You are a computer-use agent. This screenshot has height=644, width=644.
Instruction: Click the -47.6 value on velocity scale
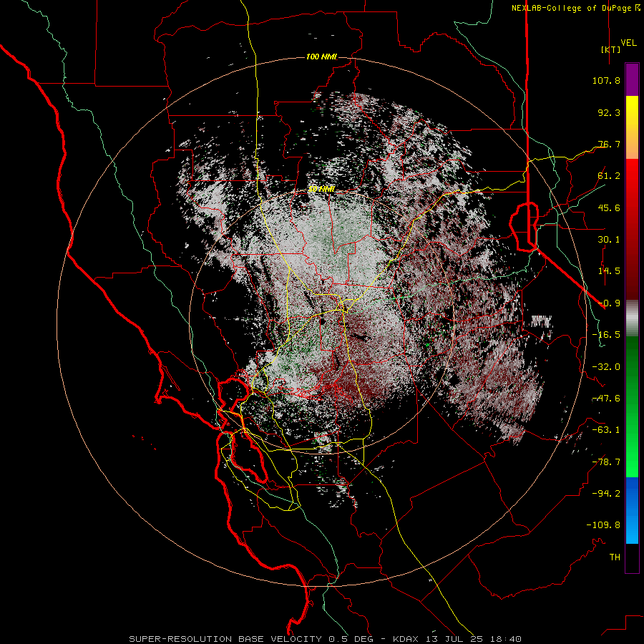point(606,399)
